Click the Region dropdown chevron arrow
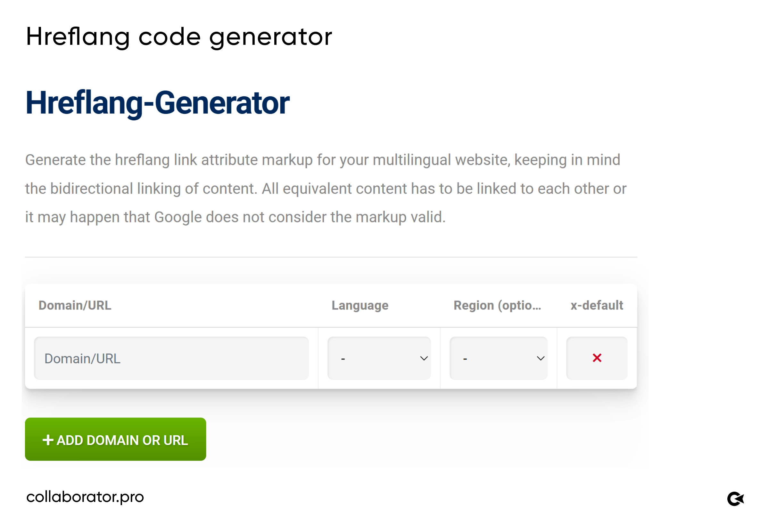 (x=541, y=358)
